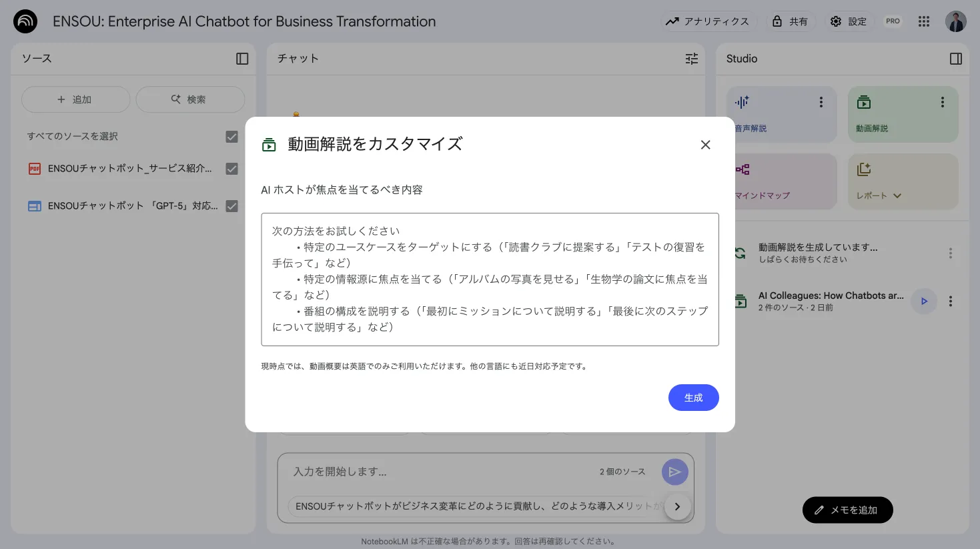Open options for 動画解説を生成しています item
This screenshot has height=549, width=980.
pos(951,253)
